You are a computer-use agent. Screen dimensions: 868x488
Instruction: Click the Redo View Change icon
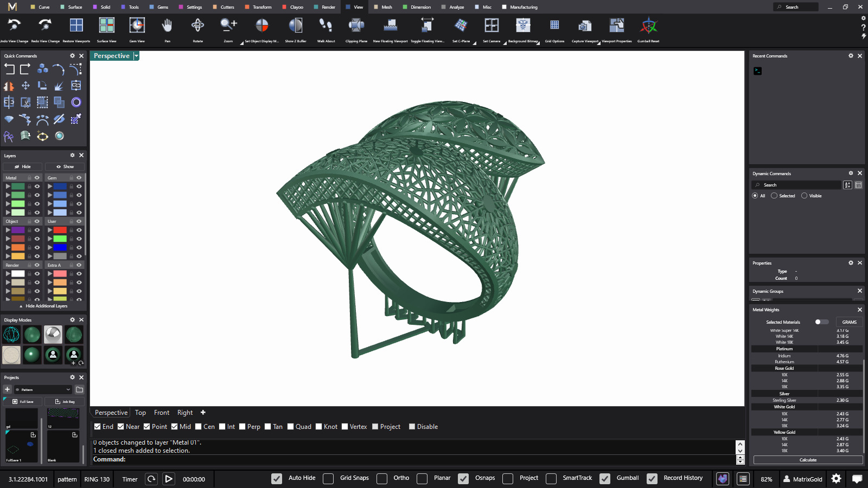point(46,25)
